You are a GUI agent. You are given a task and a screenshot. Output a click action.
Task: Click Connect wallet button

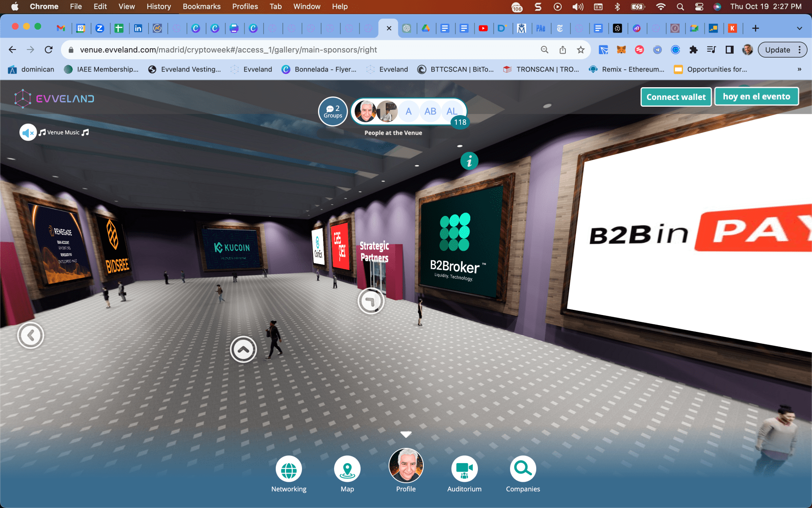(x=676, y=97)
